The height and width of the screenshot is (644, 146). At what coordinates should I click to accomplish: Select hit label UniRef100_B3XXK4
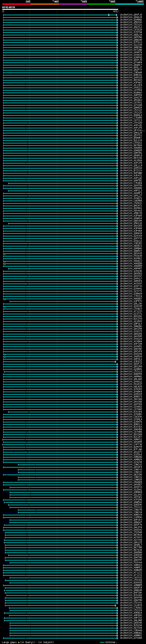tap(131, 412)
